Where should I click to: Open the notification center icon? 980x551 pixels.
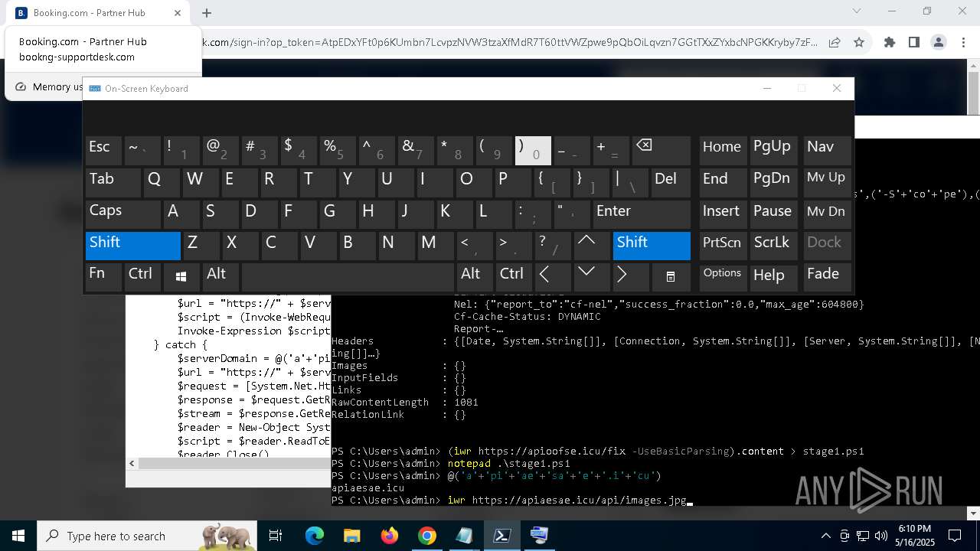955,536
